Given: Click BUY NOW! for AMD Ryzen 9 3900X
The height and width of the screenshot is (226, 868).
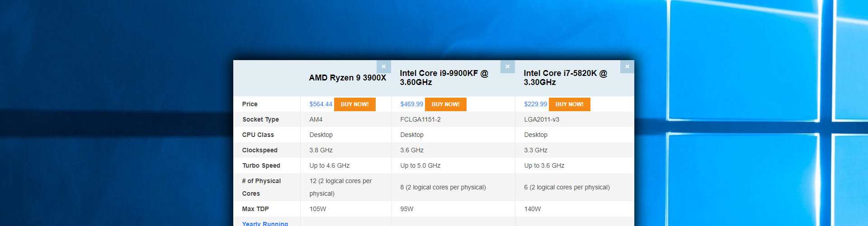Looking at the screenshot, I should tap(355, 104).
